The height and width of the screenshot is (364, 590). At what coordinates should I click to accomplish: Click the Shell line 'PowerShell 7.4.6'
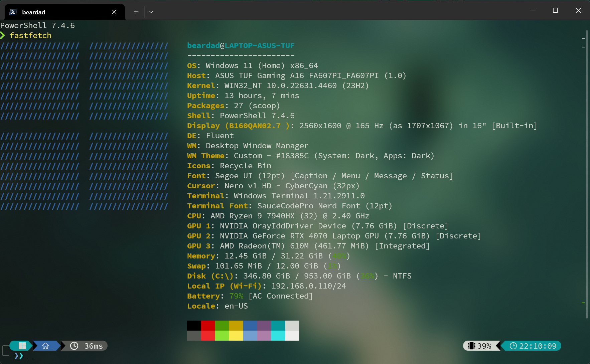pos(241,116)
